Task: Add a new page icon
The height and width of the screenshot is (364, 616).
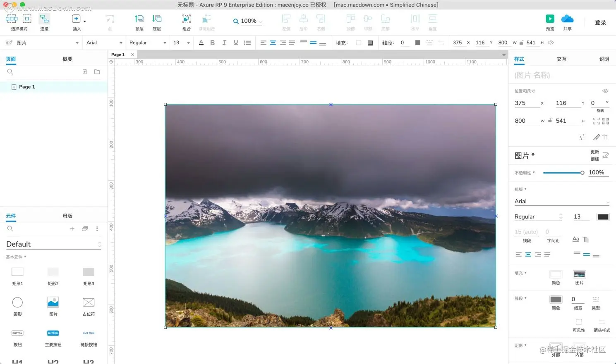Action: 85,71
